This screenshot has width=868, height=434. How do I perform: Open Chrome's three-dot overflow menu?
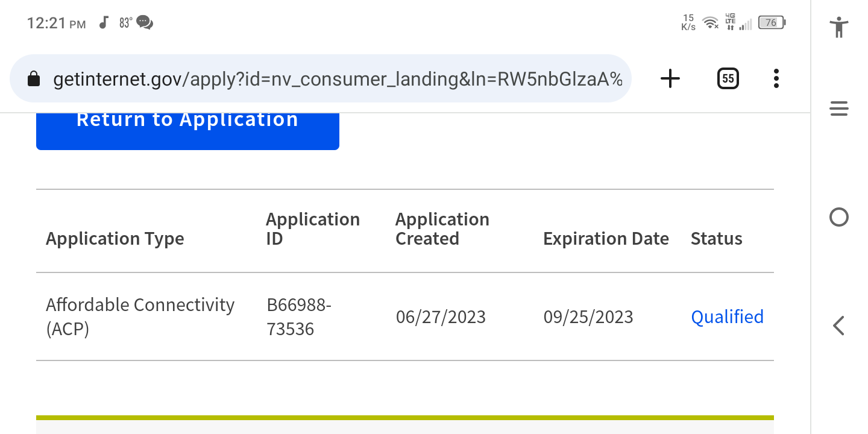[x=776, y=78]
